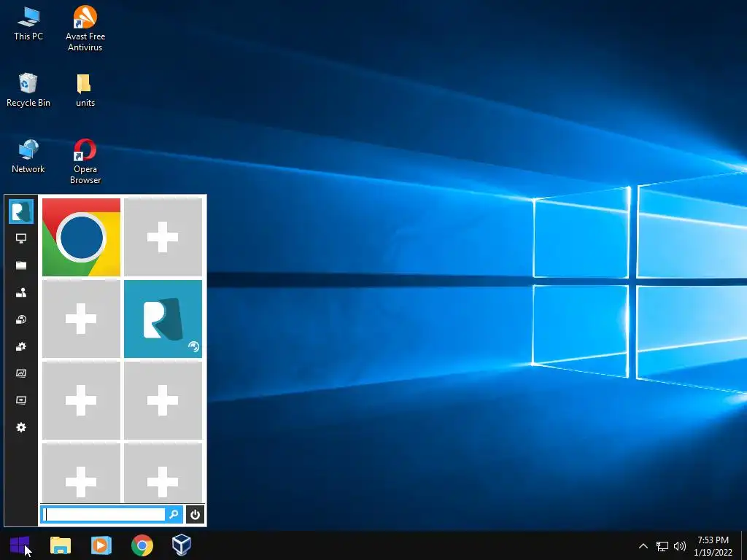
Task: Select Opera Browser desktop shortcut
Action: [85, 161]
